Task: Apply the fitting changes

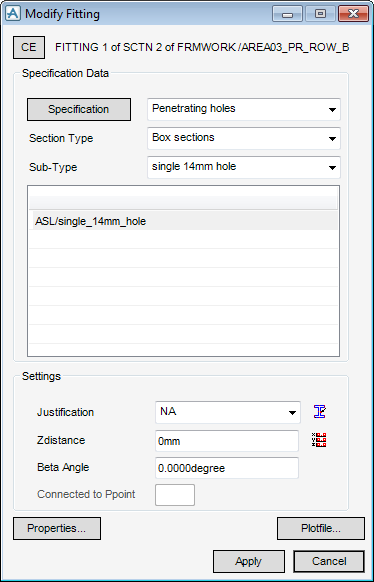Action: click(249, 561)
